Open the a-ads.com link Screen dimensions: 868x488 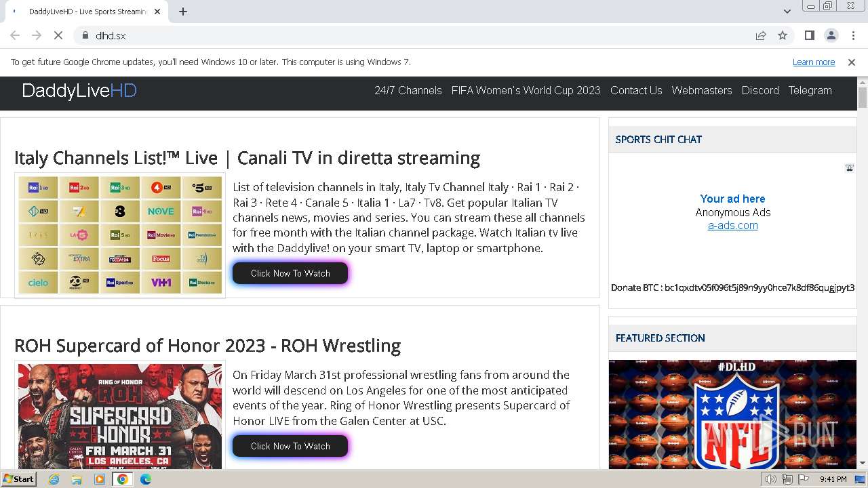[732, 226]
